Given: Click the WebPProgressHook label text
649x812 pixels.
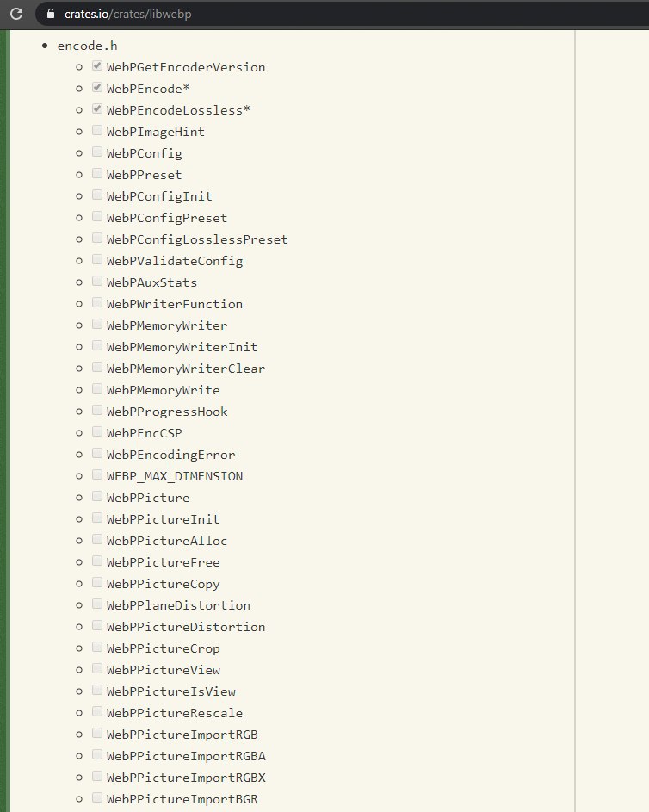Looking at the screenshot, I should (167, 412).
